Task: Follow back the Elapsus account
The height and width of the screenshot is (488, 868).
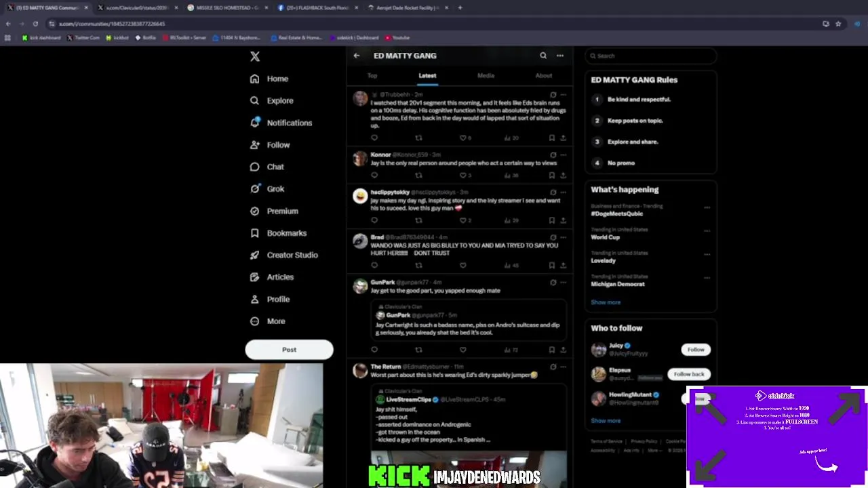Action: pyautogui.click(x=689, y=374)
